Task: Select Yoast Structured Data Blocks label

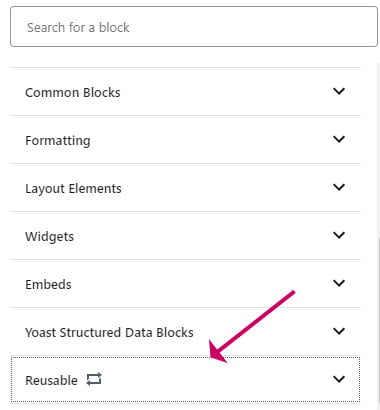Action: coord(109,332)
